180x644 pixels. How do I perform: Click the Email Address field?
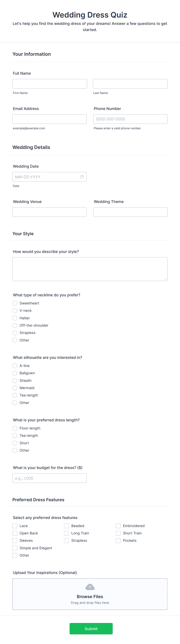pos(49,119)
